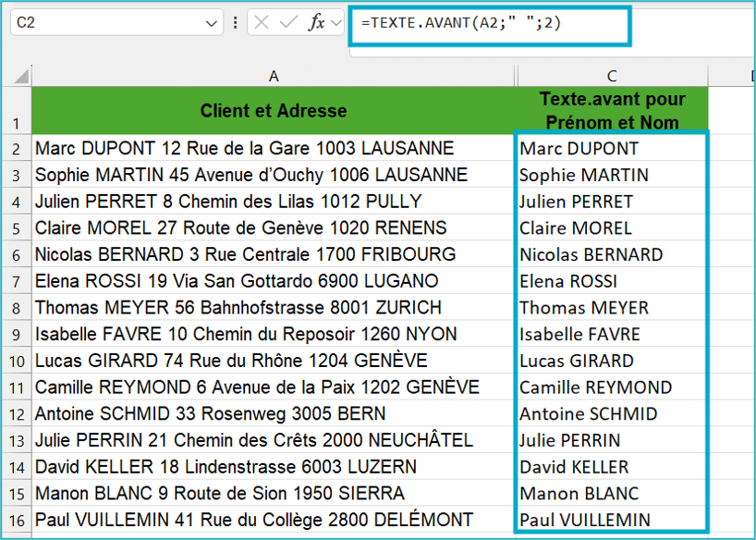Viewport: 756px width, 540px height.
Task: Select cell with 'Camille REYMOND 6 Avenue de la Paix'
Action: click(274, 387)
